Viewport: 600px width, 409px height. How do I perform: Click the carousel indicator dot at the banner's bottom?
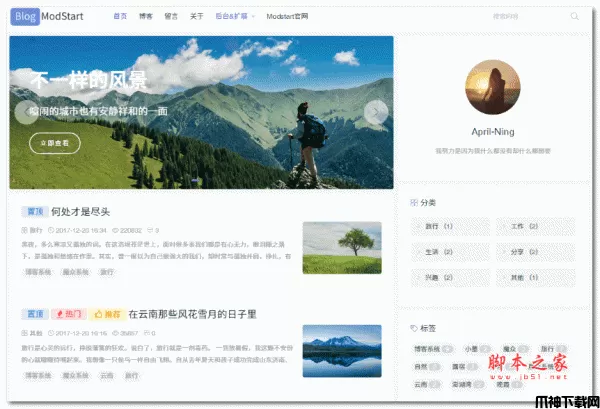coord(196,180)
